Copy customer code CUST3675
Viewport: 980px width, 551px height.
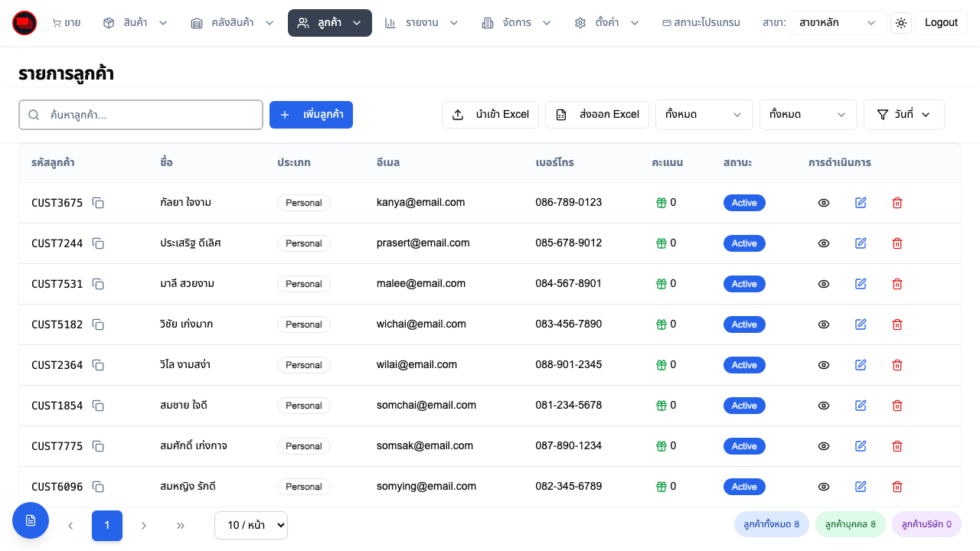coord(98,203)
